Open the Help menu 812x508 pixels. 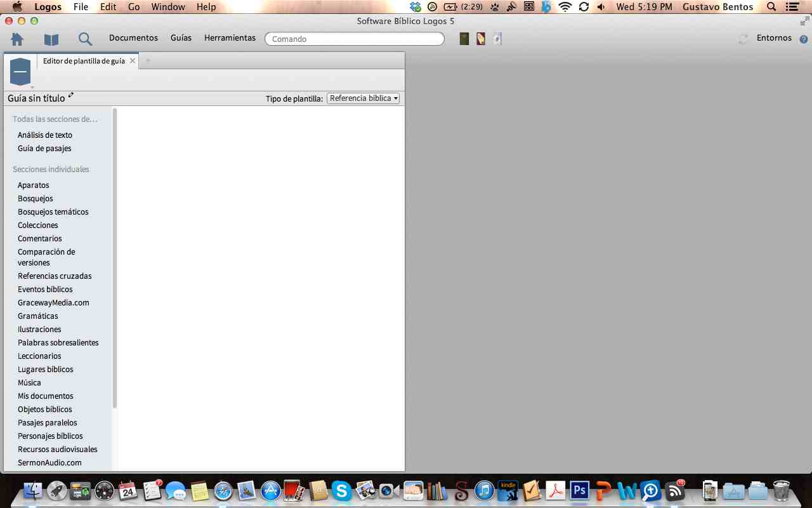click(206, 7)
